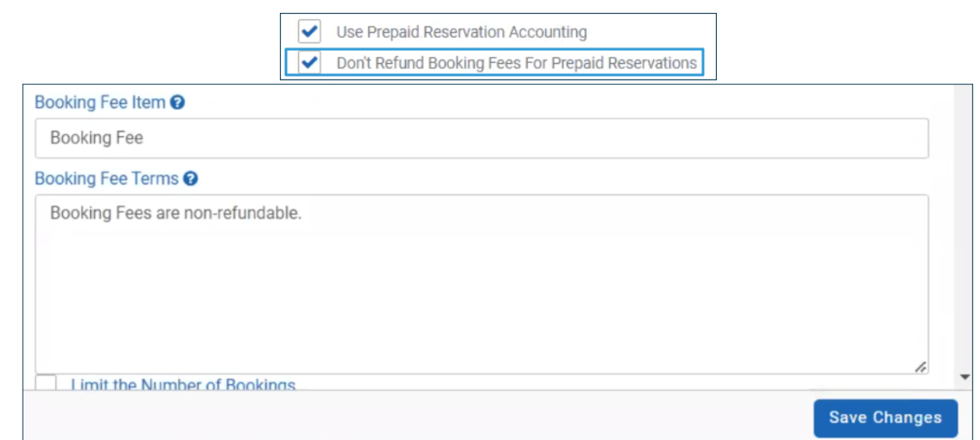Open the help tooltip next to Booking Fee Terms
Image resolution: width=980 pixels, height=440 pixels.
(x=191, y=179)
